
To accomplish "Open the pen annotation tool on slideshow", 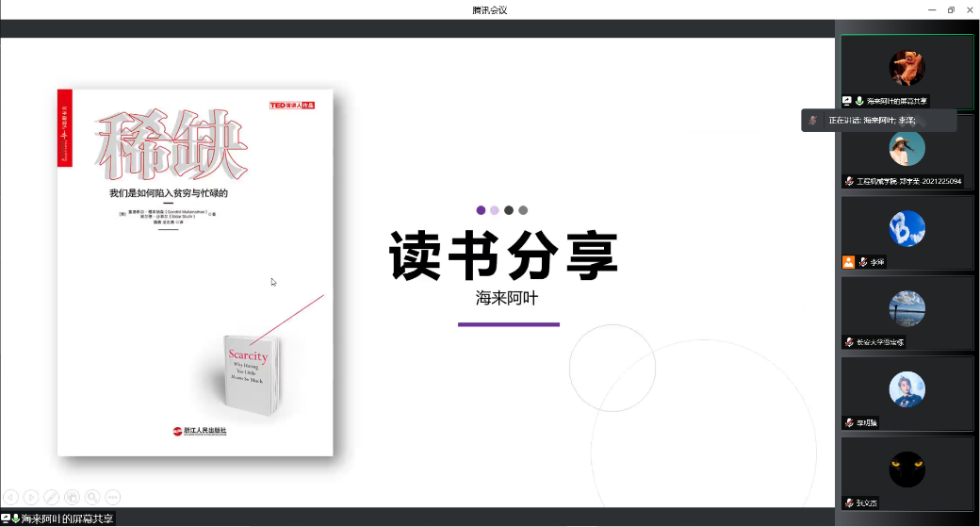I will (x=52, y=496).
